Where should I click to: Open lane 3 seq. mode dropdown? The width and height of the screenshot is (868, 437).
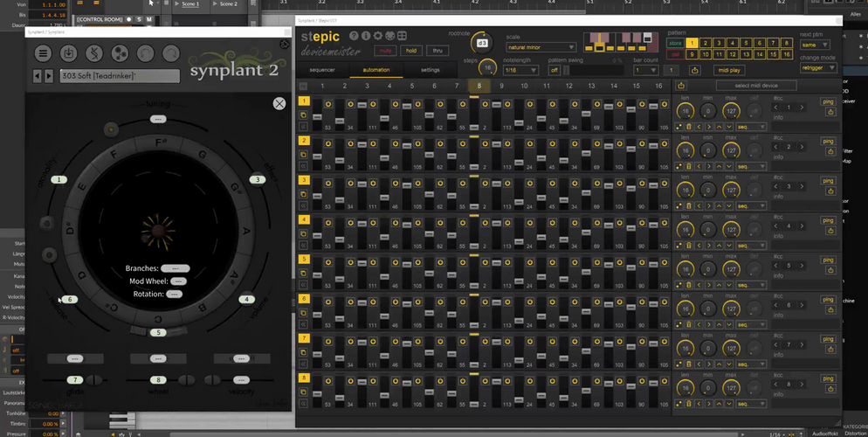(x=751, y=206)
